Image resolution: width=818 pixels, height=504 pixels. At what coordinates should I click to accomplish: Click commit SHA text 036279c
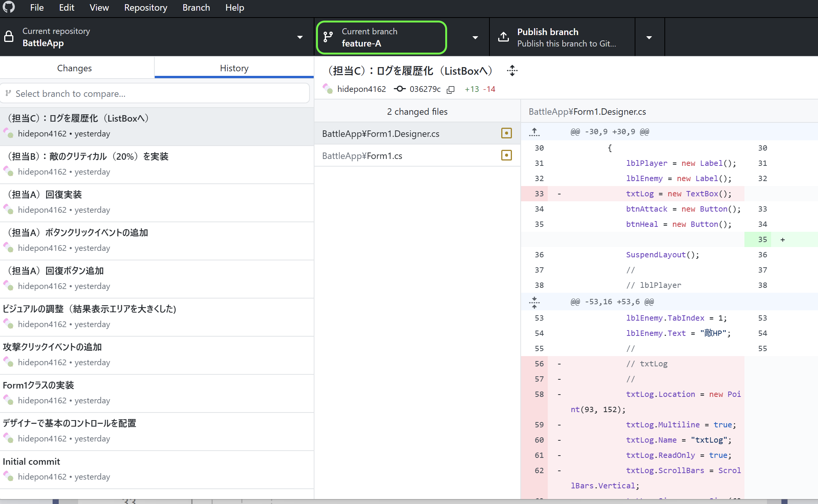click(425, 89)
